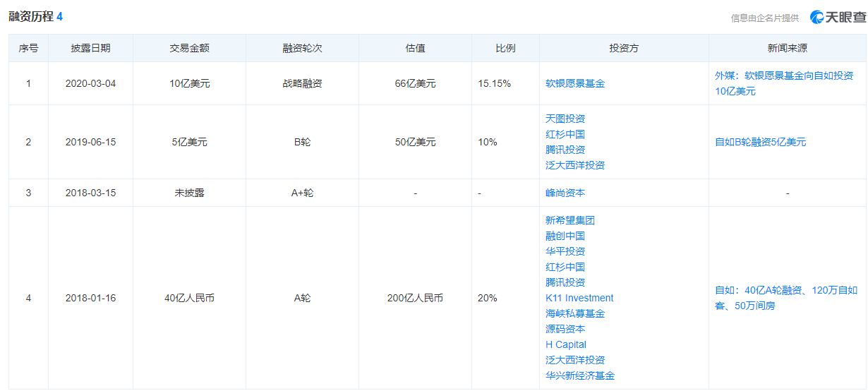
Task: Click the 披露日期 column header
Action: point(90,49)
